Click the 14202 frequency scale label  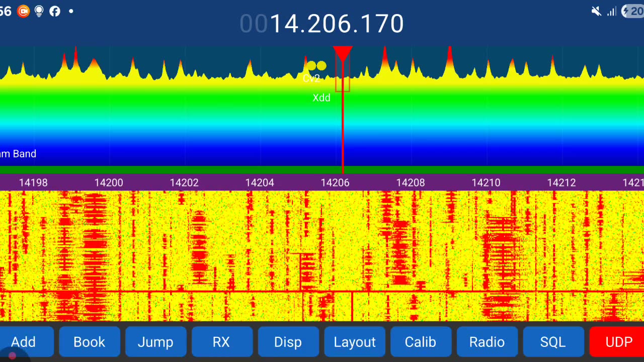click(x=184, y=183)
